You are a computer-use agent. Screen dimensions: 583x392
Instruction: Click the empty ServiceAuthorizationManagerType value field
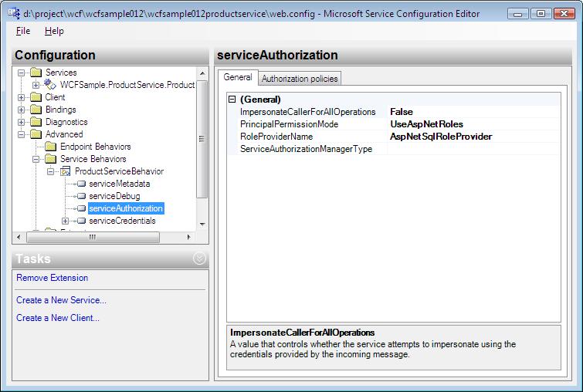(473, 149)
